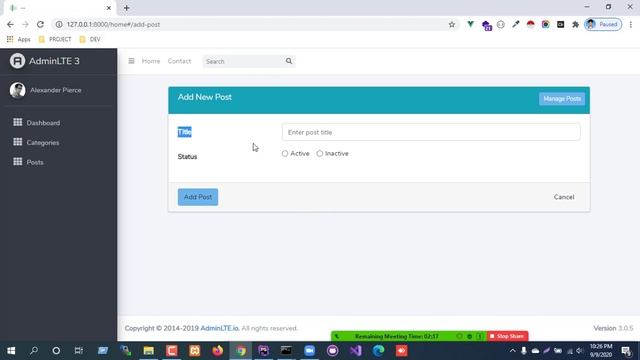Open the DEV bookmarks folder
Viewport: 640px width, 360px height.
pyautogui.click(x=90, y=39)
